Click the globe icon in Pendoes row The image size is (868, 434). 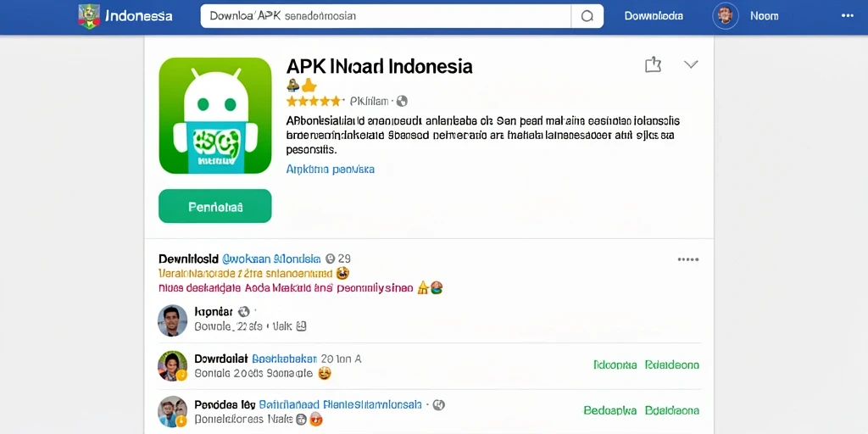click(439, 404)
